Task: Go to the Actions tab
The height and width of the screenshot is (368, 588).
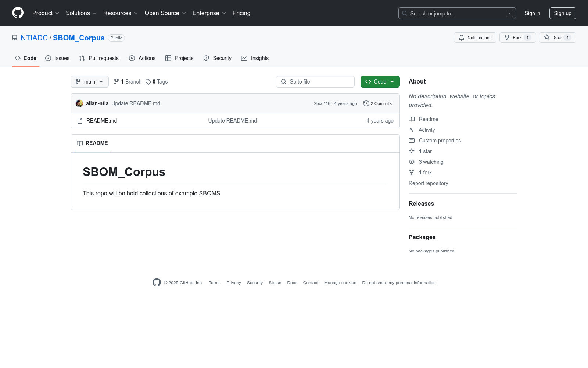Action: coord(142,58)
